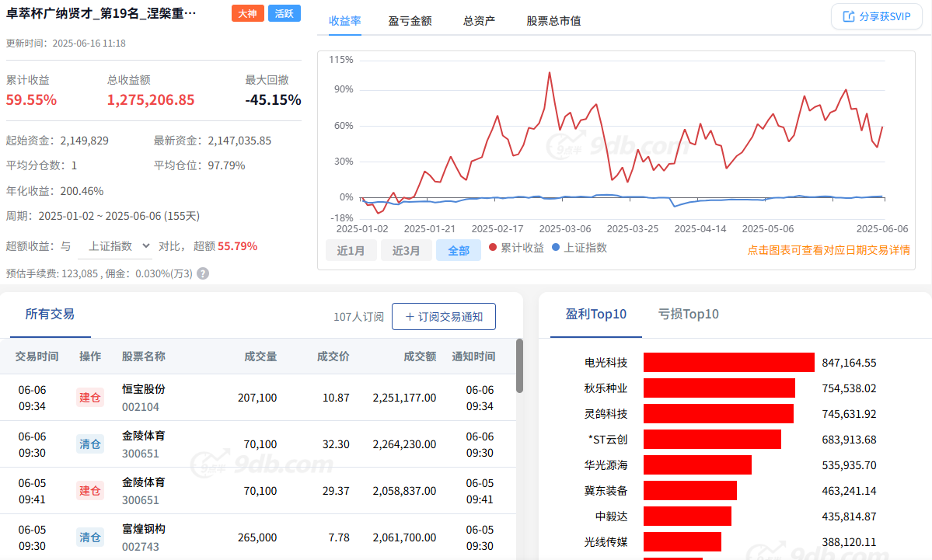Image resolution: width=932 pixels, height=560 pixels.
Task: Click the 中毅达 profit bar
Action: point(687,516)
